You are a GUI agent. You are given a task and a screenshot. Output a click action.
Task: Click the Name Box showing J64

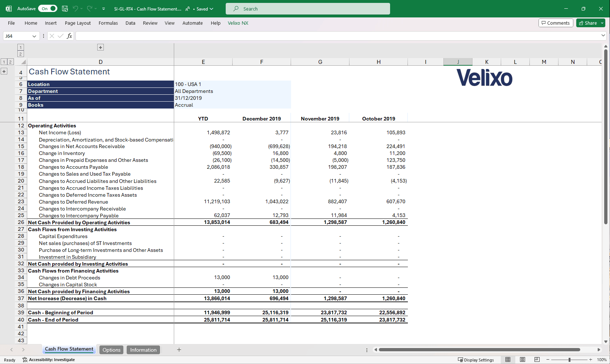click(17, 36)
